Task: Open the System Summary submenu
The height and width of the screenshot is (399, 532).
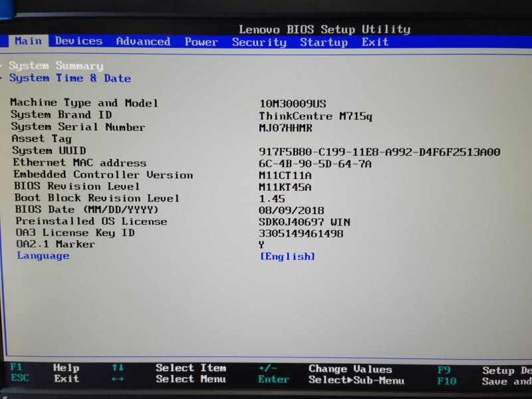Action: click(56, 65)
